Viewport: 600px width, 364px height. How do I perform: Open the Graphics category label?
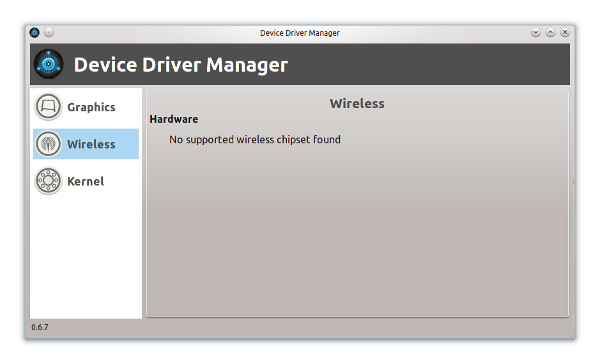pos(91,107)
